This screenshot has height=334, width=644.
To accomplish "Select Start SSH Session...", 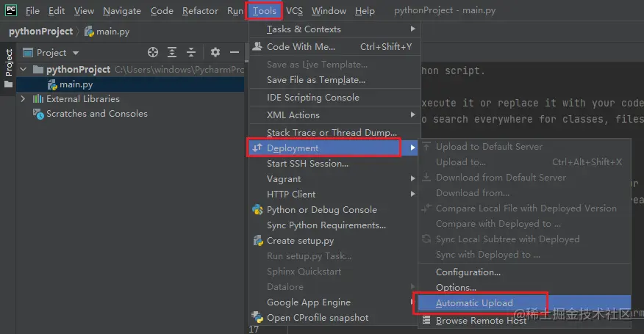I will [334, 163].
